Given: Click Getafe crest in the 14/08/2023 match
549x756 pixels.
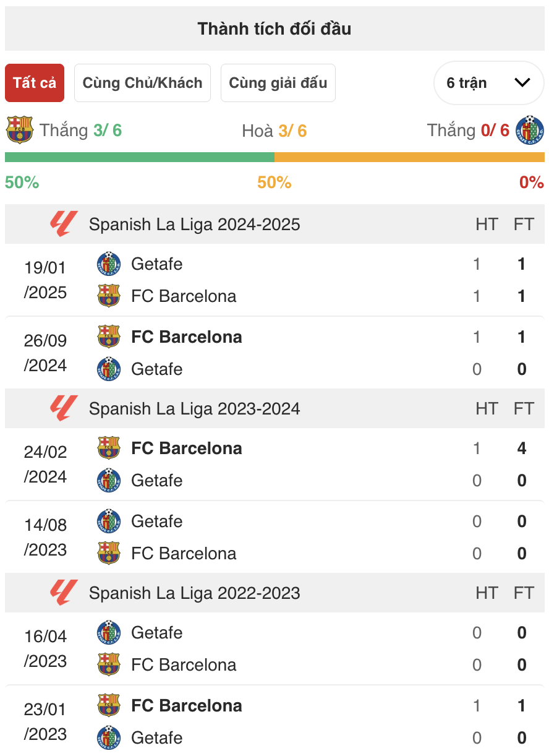Looking at the screenshot, I should 109,521.
